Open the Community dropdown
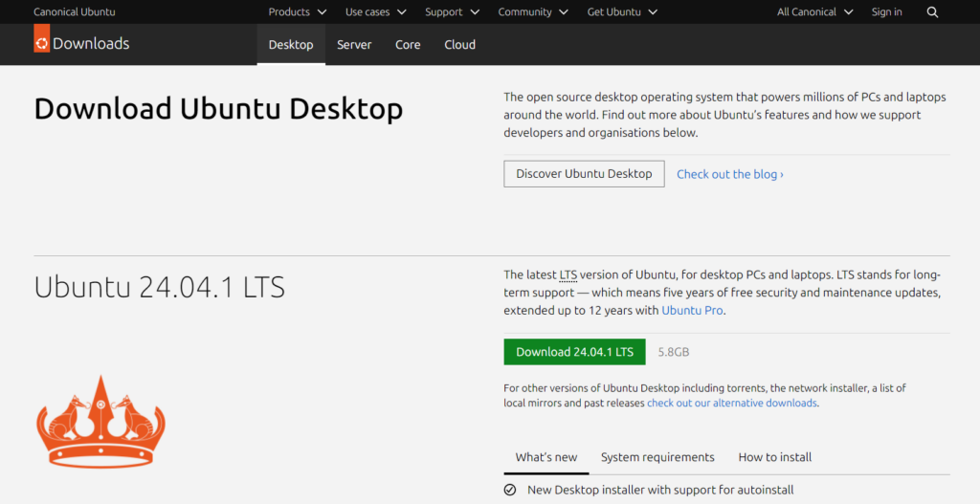 [533, 11]
